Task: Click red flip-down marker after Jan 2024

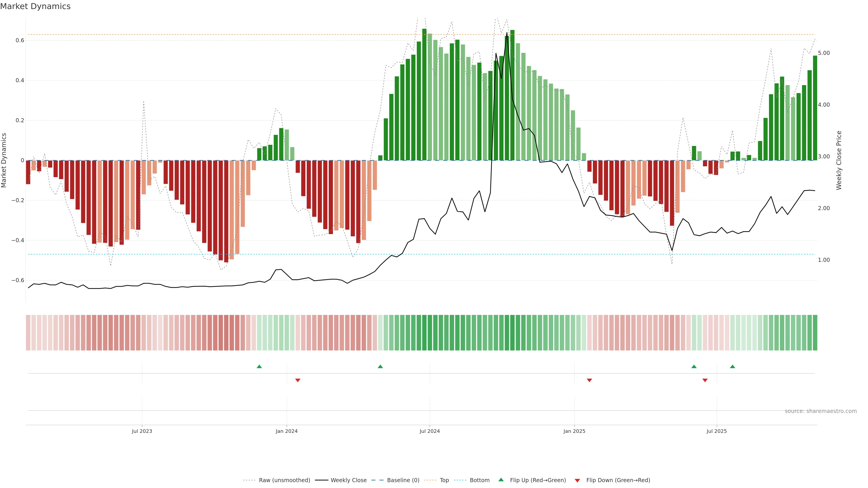Action: [x=297, y=380]
